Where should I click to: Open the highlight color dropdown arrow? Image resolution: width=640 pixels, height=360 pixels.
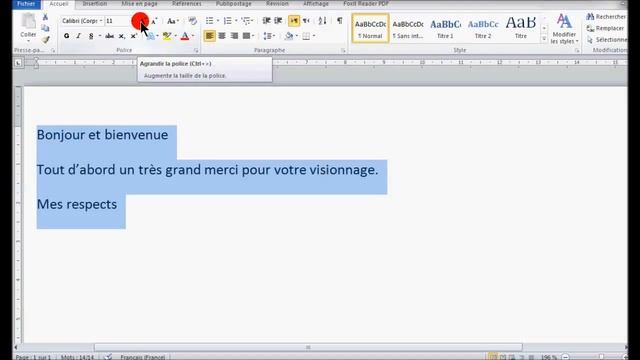pyautogui.click(x=176, y=36)
